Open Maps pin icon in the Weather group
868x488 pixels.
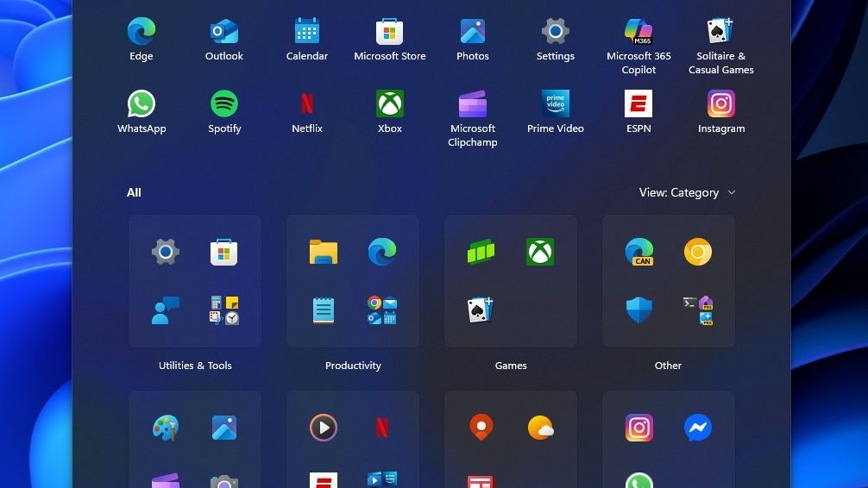481,427
